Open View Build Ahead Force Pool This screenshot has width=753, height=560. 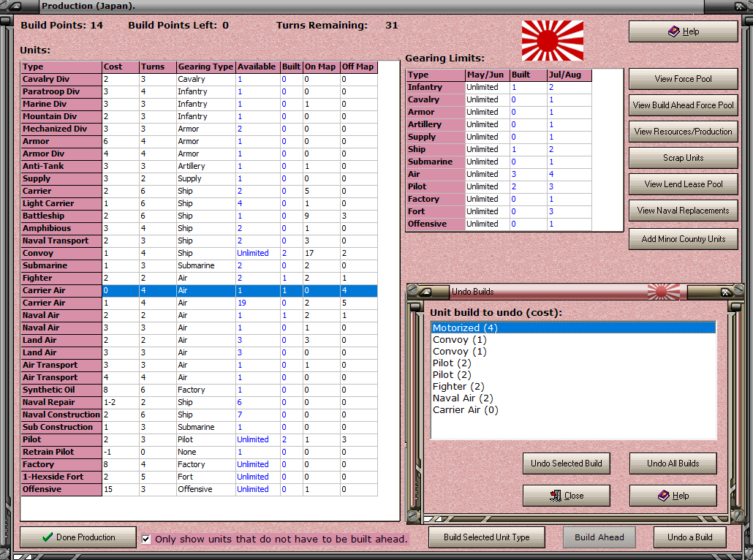tap(683, 105)
